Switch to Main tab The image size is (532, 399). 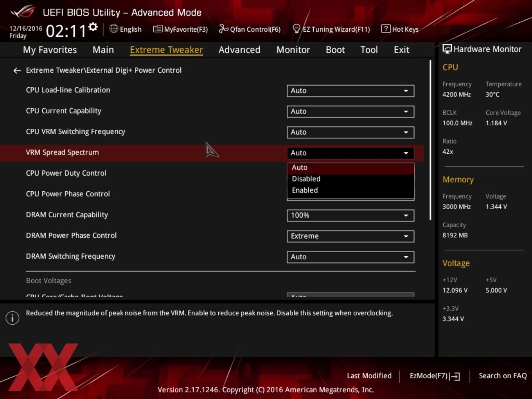[103, 50]
